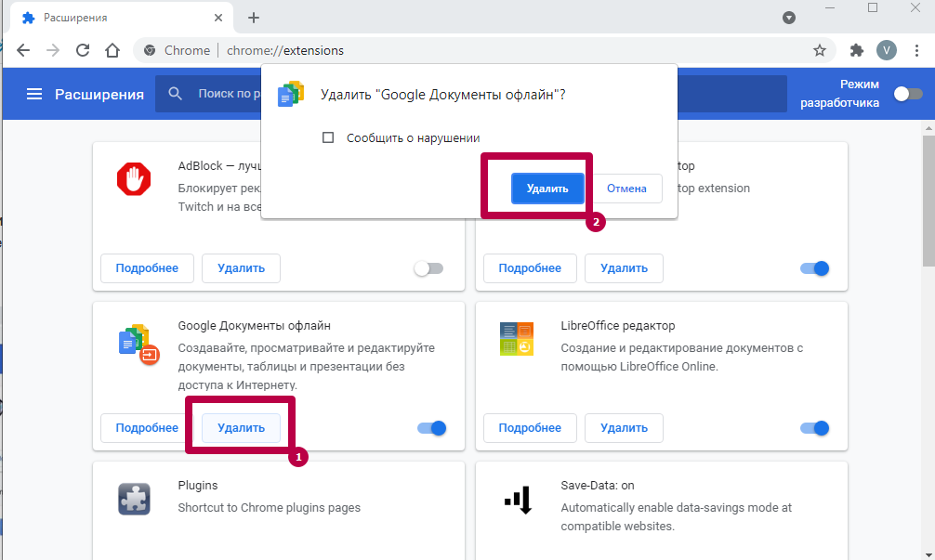Click the dialog title Удалить "Google Документы офлайн"?
This screenshot has height=560, width=935.
coord(443,95)
